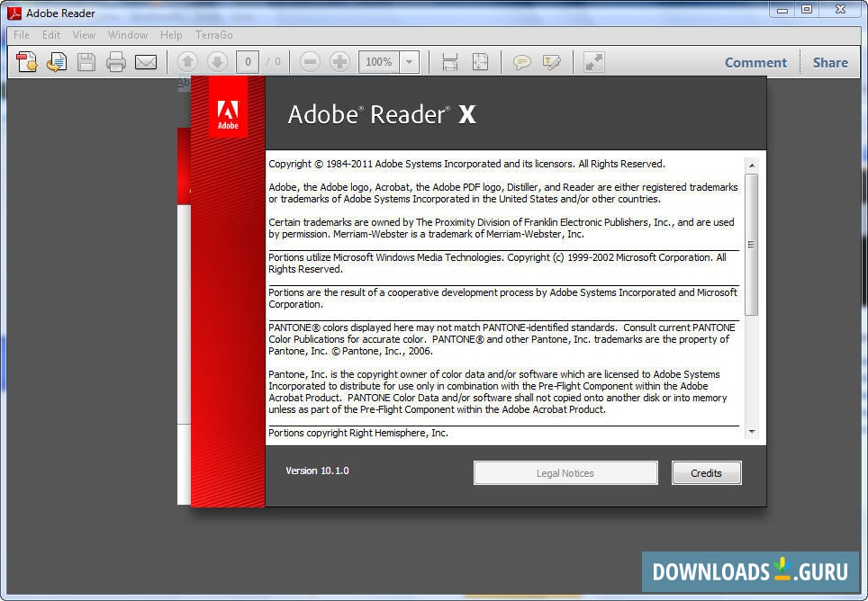
Task: Click the scroll up arrow in the dialog
Action: pyautogui.click(x=751, y=166)
